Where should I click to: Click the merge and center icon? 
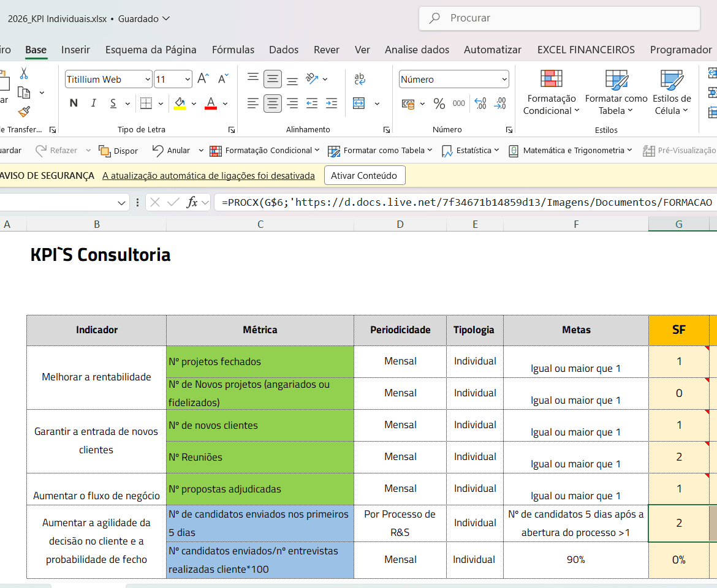tap(359, 104)
